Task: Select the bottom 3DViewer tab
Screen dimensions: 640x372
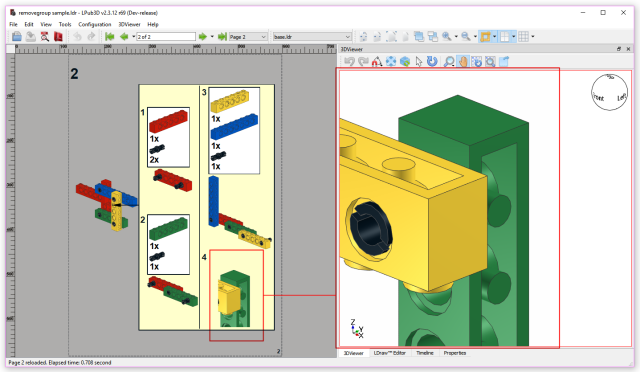Action: (x=353, y=353)
